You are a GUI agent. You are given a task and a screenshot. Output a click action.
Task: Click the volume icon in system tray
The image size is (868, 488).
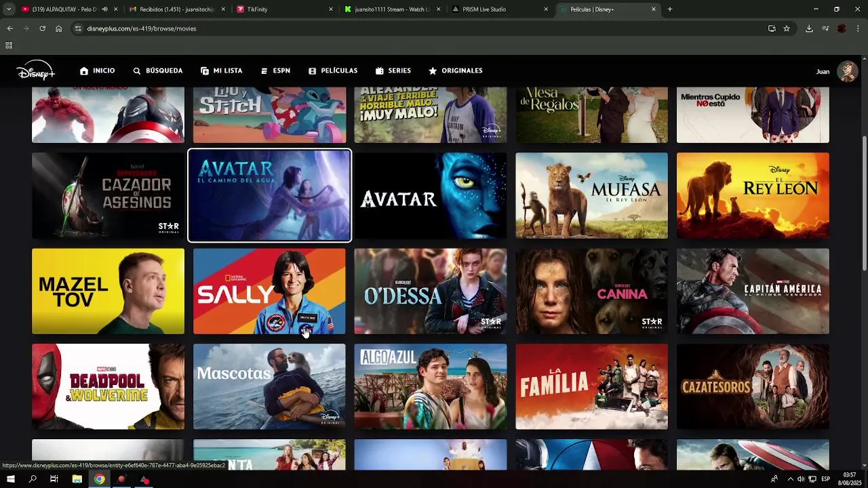click(801, 479)
